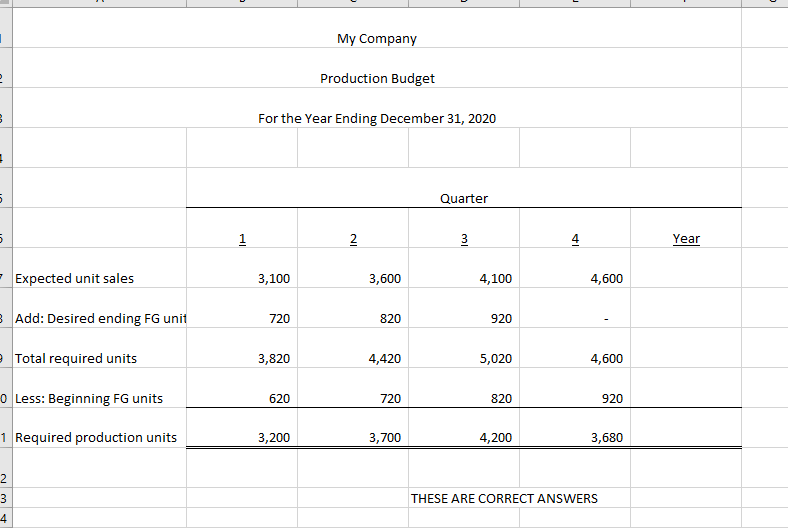The height and width of the screenshot is (528, 788).
Task: Select the quarter 2 Beginning FG units cell
Action: coord(353,388)
